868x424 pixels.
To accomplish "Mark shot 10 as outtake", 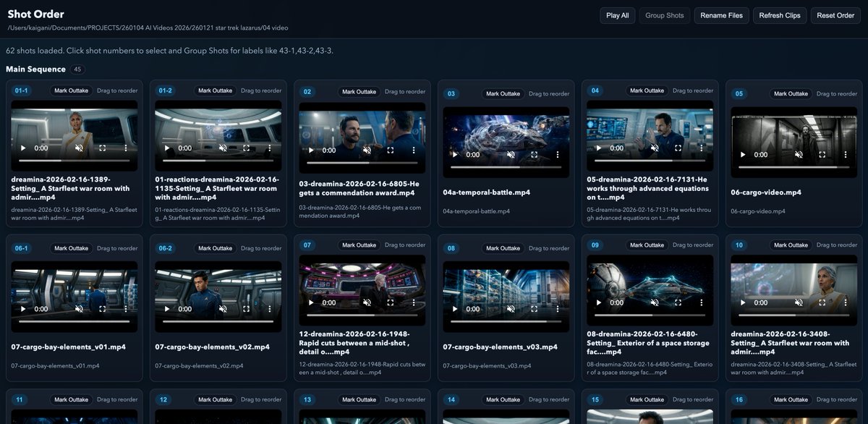I will coord(791,245).
